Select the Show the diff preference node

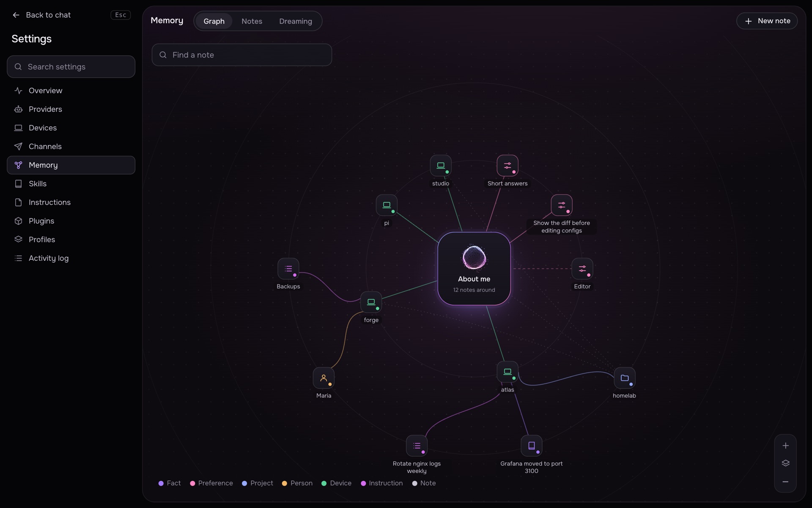(x=562, y=205)
